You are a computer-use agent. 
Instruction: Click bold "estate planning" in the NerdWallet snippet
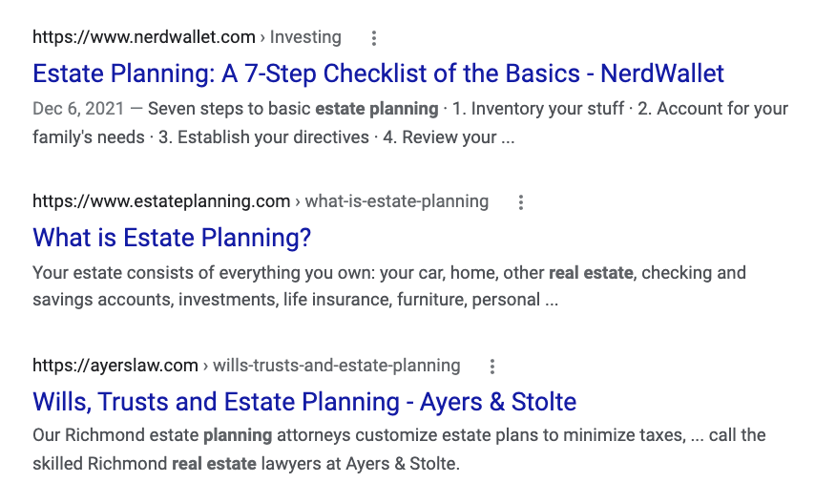click(x=377, y=109)
